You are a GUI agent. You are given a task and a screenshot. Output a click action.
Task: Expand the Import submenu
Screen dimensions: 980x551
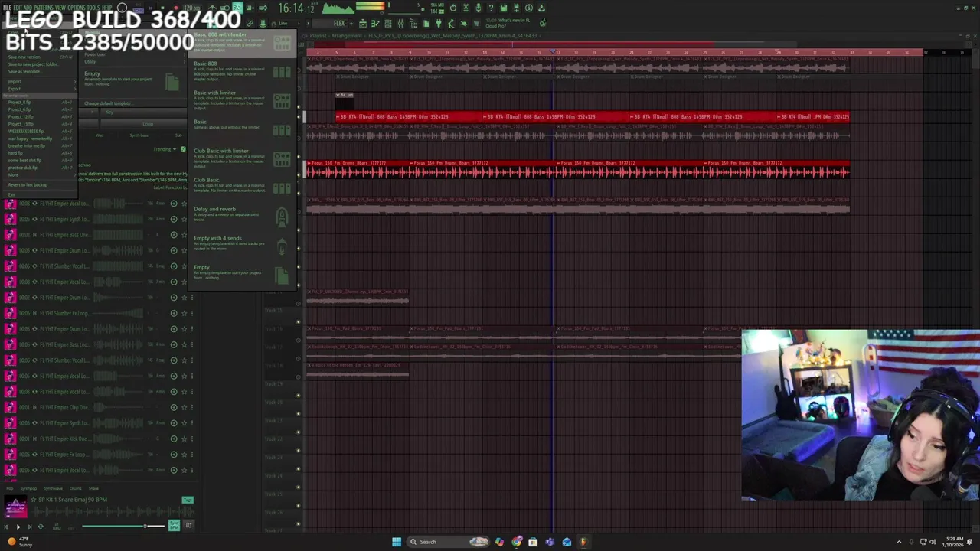(x=39, y=82)
